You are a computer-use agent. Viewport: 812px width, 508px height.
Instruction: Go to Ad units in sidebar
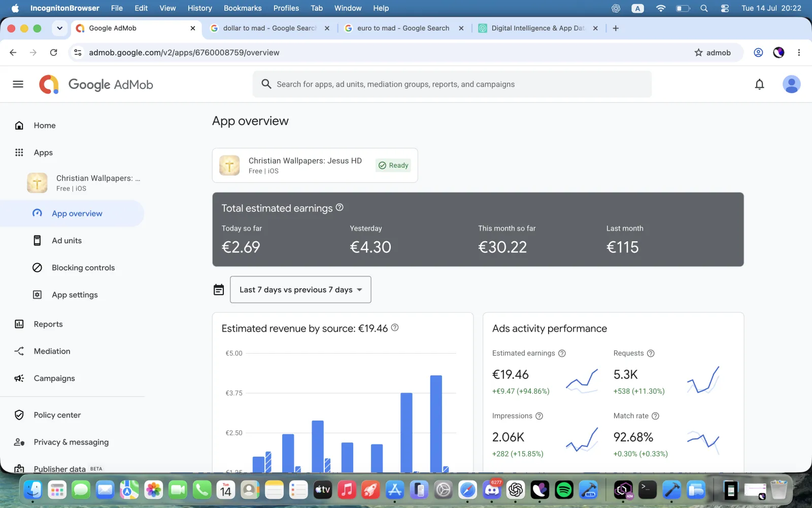66,241
